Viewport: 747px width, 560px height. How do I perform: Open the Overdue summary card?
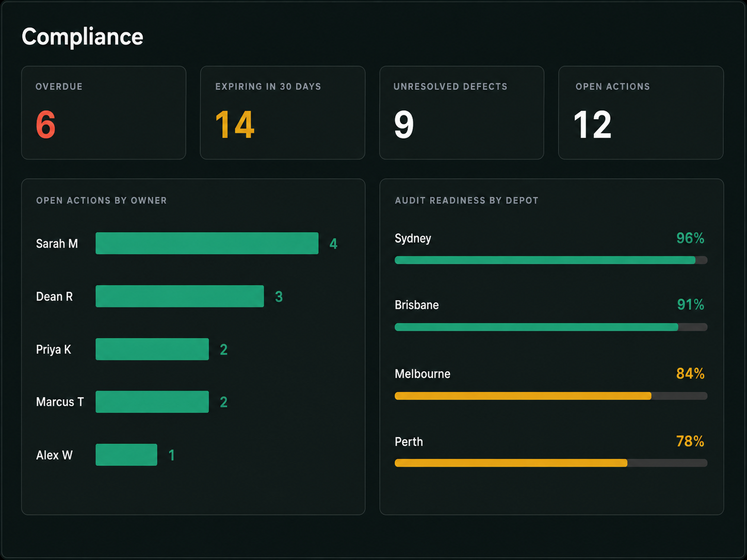[x=104, y=112]
